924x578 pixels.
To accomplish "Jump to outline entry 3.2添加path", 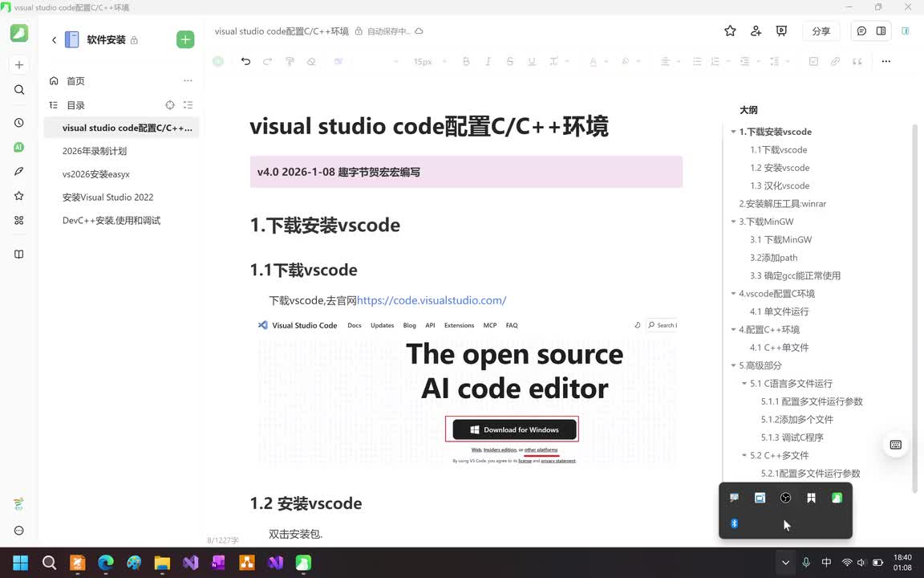I will coord(774,258).
